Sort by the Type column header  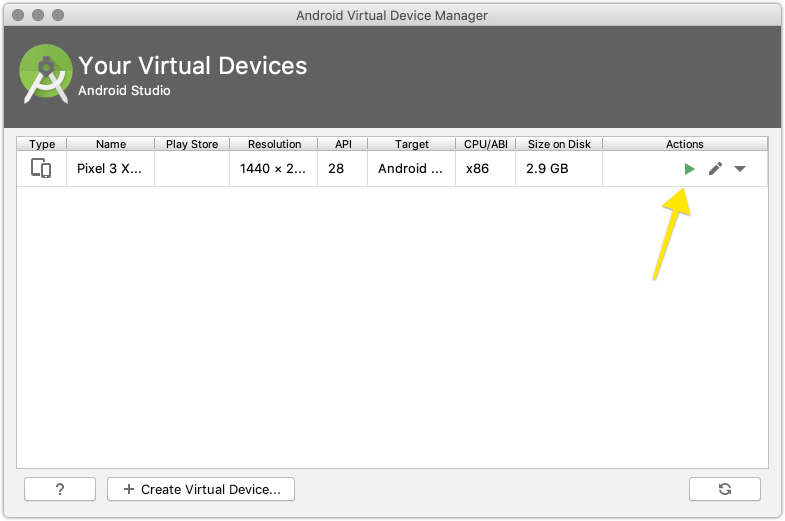pyautogui.click(x=42, y=144)
